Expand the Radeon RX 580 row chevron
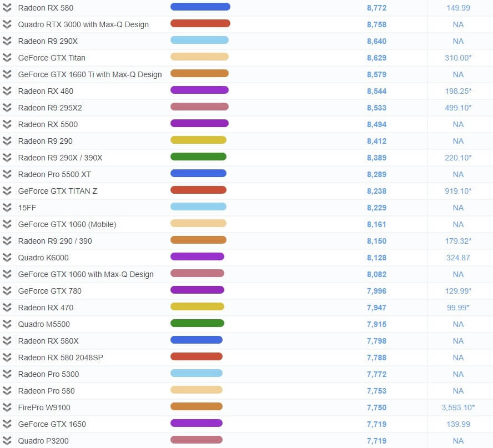 [x=7, y=8]
